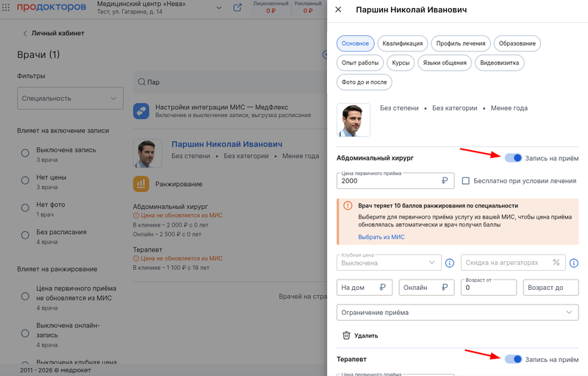
Task: Select Нет фото filter radio
Action: click(x=25, y=208)
